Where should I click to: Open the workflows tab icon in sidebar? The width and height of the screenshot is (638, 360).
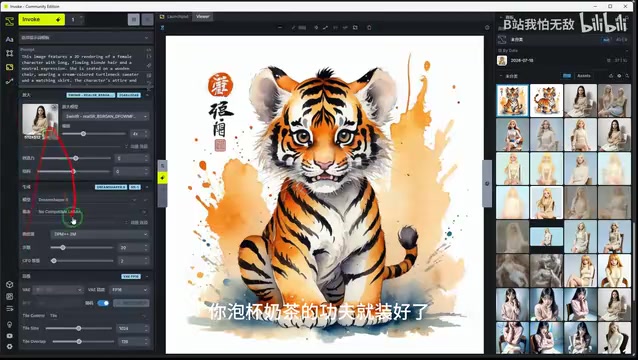point(9,81)
